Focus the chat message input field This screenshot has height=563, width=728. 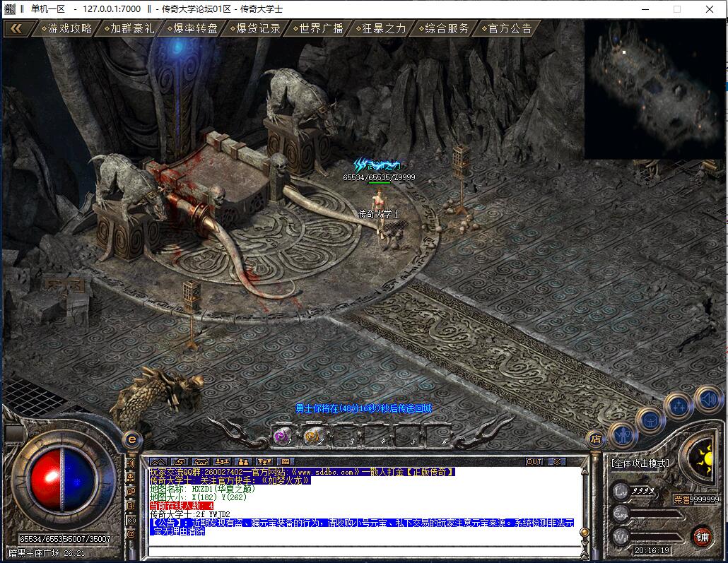click(365, 552)
